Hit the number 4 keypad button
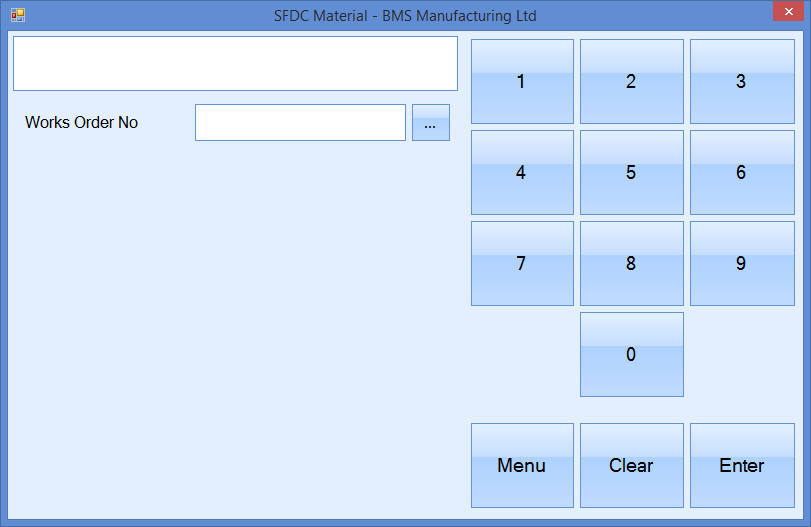Screen dimensions: 811x527 tap(522, 173)
